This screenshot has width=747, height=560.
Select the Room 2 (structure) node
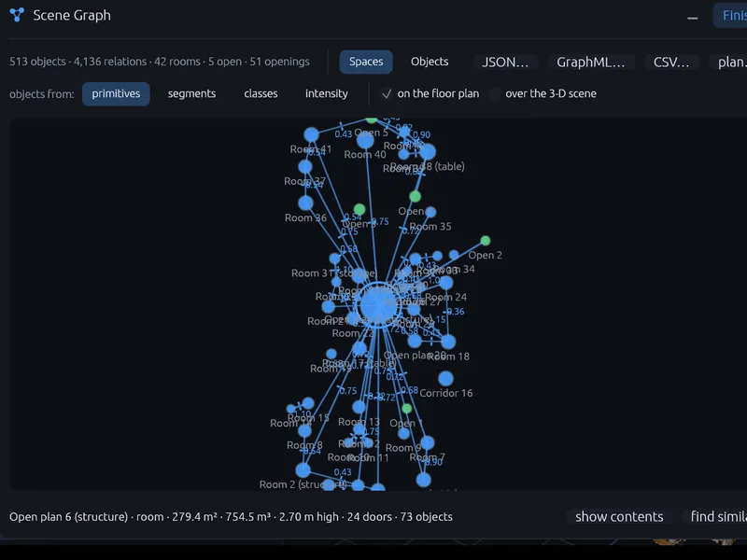303,470
